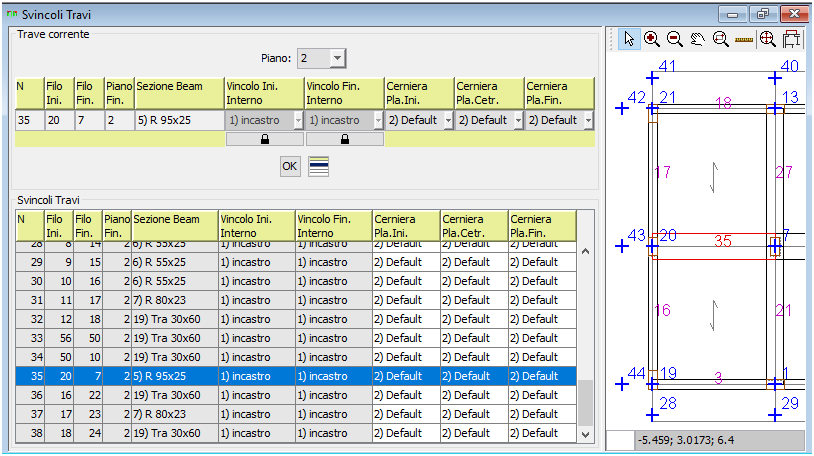Confirm with the OK button

pyautogui.click(x=290, y=166)
